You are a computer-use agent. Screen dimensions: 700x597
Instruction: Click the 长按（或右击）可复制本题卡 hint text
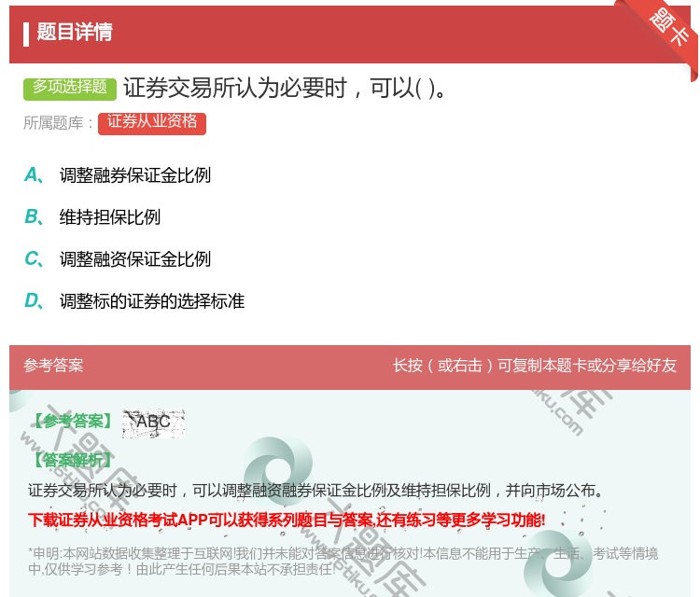click(x=535, y=366)
